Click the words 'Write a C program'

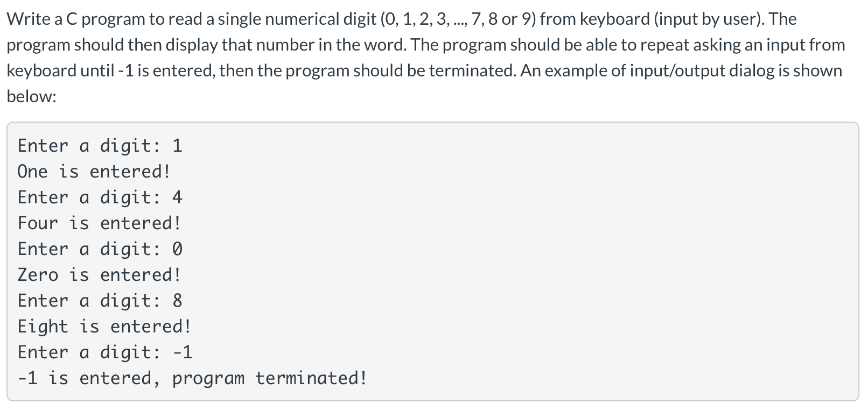[x=76, y=19]
